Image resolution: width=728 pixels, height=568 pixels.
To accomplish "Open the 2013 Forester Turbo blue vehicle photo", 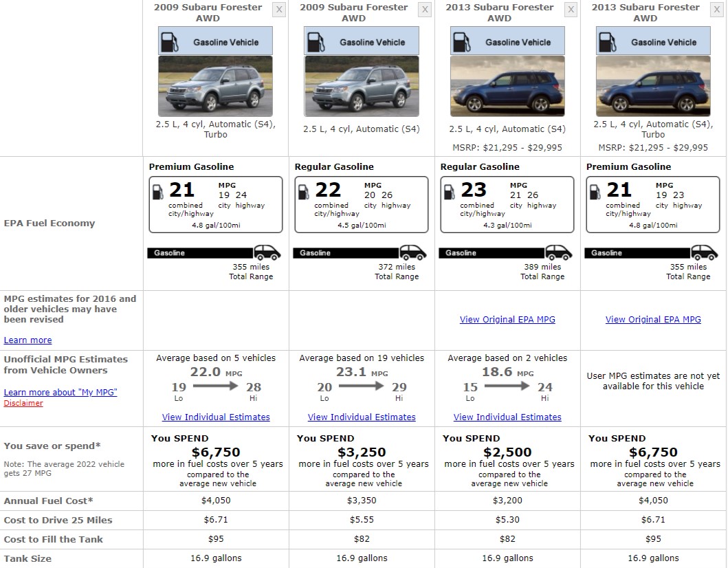I will coord(653,86).
